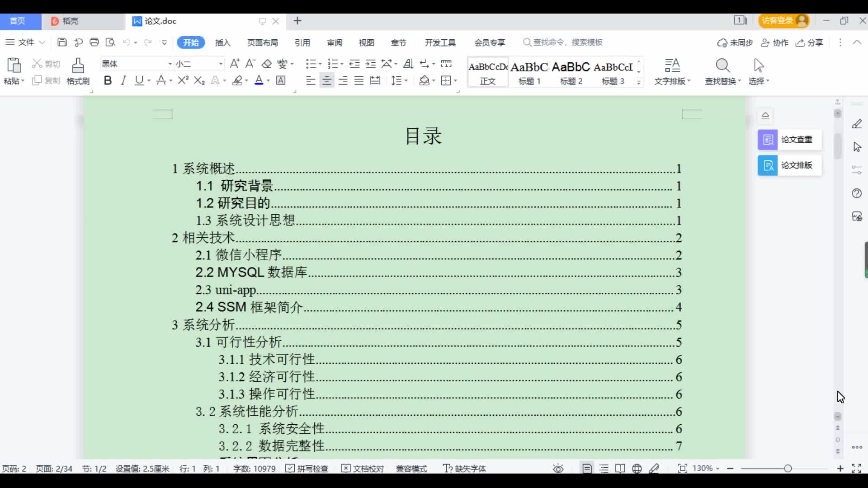
Task: Open the 插入 ribbon tab
Action: point(222,42)
